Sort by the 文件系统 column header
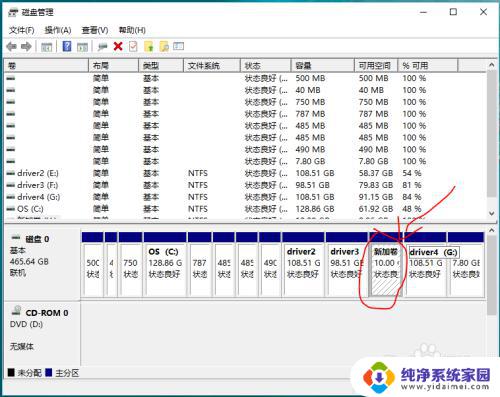Image resolution: width=500 pixels, height=397 pixels. [212, 66]
